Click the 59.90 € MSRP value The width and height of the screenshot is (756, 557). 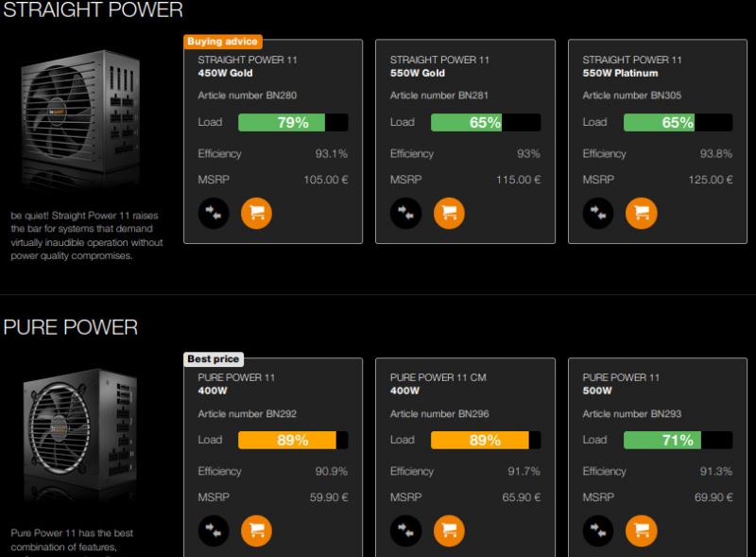[329, 497]
